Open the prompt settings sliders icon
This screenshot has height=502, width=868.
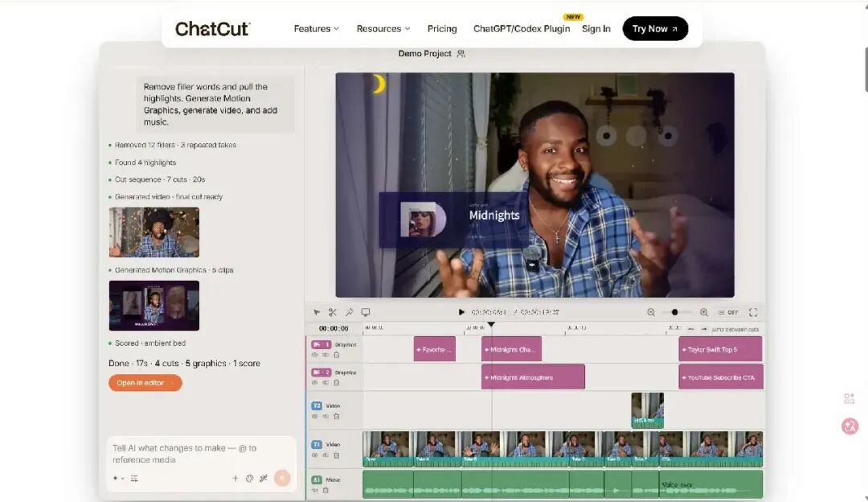click(134, 478)
